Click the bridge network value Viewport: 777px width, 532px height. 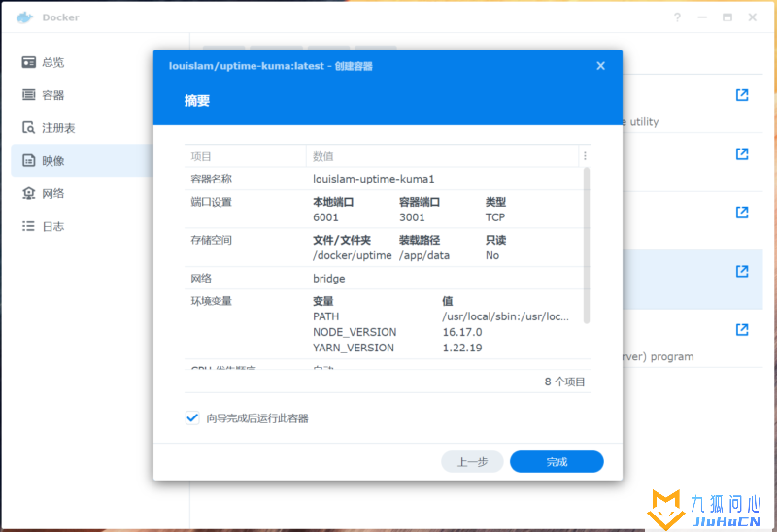click(329, 279)
